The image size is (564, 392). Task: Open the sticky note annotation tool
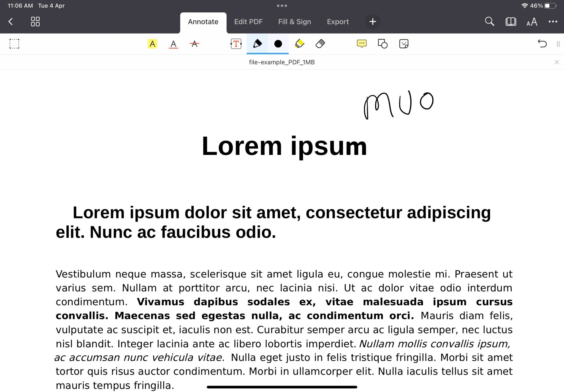pyautogui.click(x=404, y=44)
